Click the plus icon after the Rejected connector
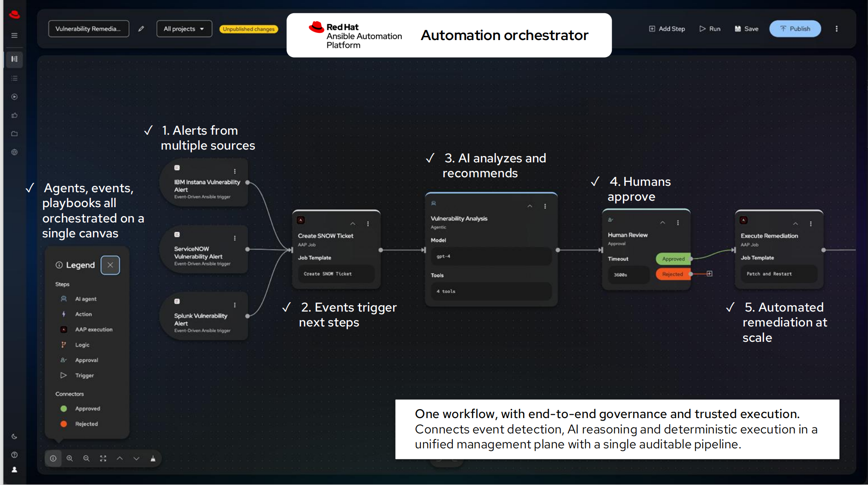The image size is (868, 485). 709,274
